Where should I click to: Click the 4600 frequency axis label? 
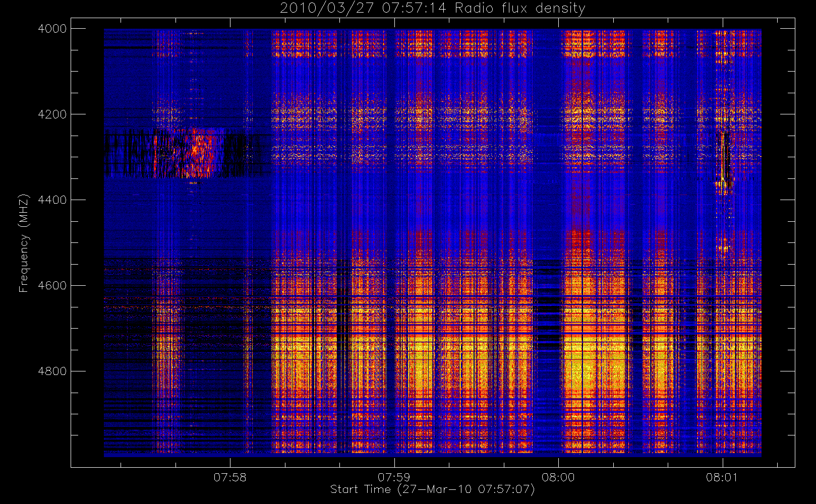tap(52, 286)
